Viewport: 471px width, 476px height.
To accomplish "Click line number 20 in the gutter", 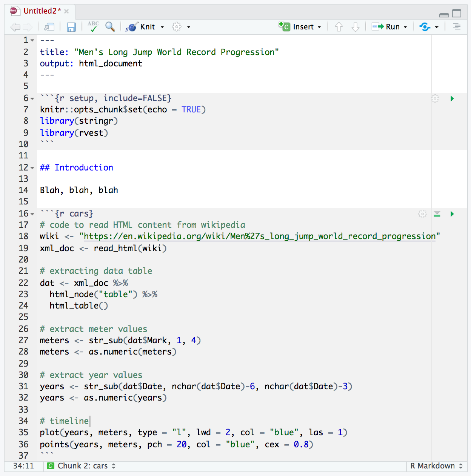I will [23, 259].
